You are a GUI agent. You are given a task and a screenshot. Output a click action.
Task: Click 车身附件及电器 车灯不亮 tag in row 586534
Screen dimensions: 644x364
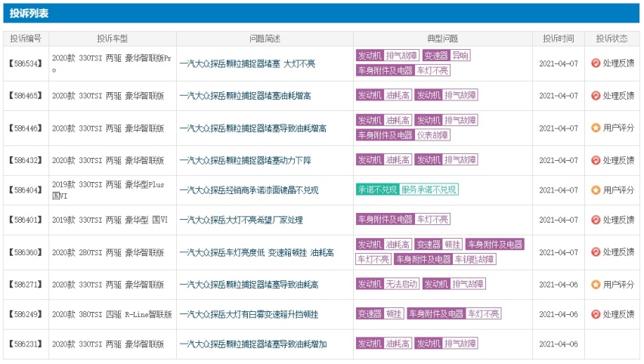tap(403, 70)
